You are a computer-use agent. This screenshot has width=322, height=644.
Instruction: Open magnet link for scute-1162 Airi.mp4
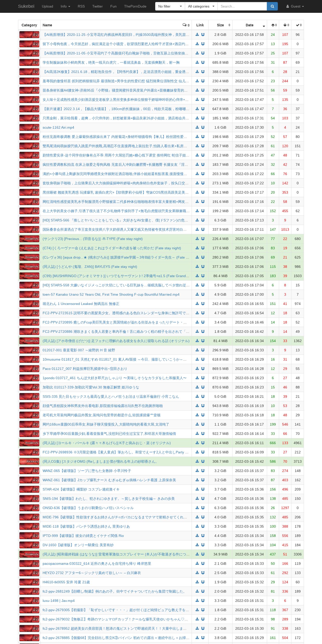[203, 127]
